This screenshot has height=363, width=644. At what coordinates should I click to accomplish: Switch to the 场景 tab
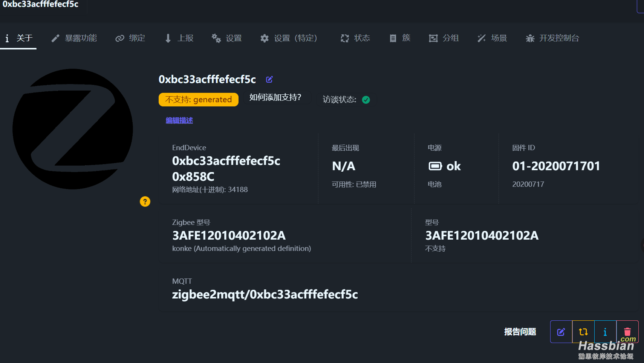(x=492, y=38)
